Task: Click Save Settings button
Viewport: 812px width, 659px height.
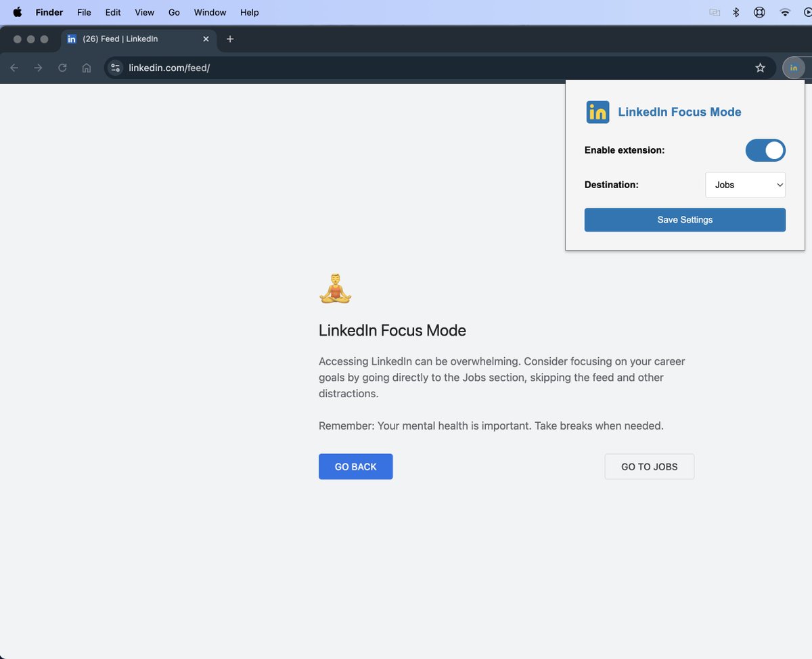Action: [x=685, y=220]
